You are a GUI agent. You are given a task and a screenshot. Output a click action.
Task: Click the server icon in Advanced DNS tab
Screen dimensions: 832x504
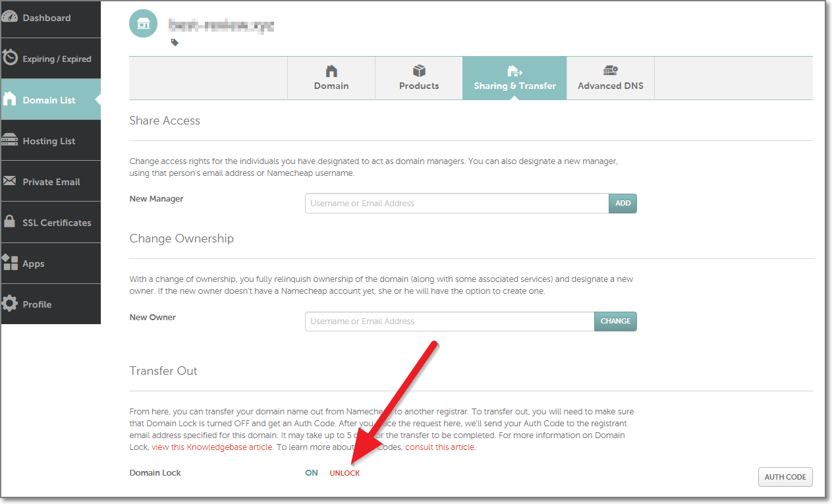pos(611,70)
